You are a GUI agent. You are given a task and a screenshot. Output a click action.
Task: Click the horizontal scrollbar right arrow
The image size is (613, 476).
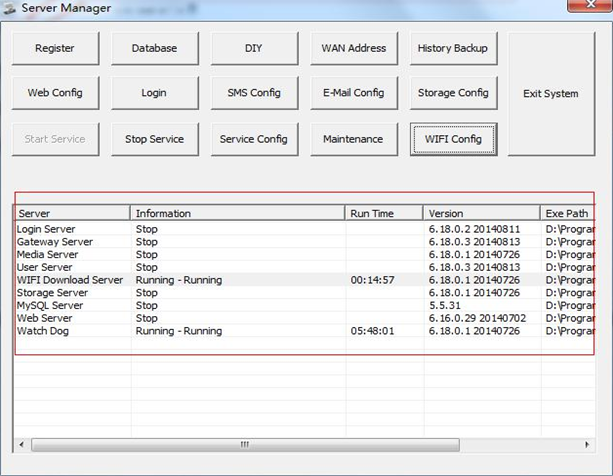[x=587, y=445]
